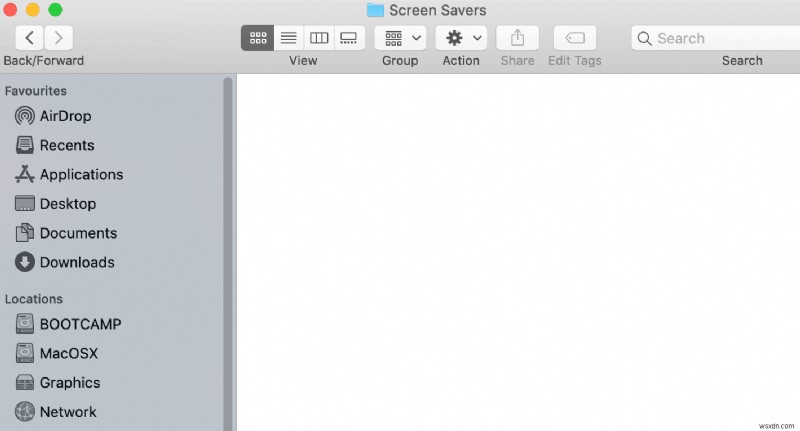Open Downloads in the sidebar
Viewport: 800px width, 431px height.
(x=64, y=262)
